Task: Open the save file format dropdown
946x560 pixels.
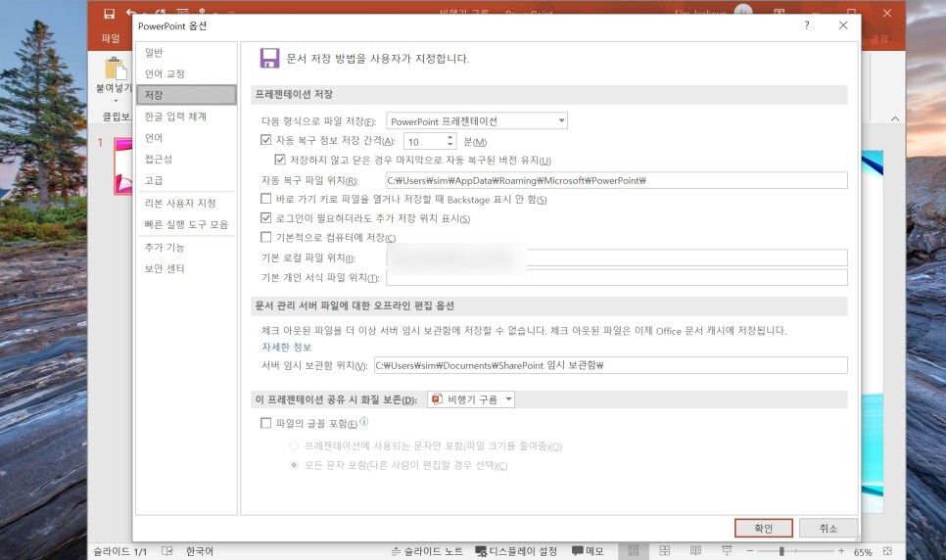Action: 477,120
